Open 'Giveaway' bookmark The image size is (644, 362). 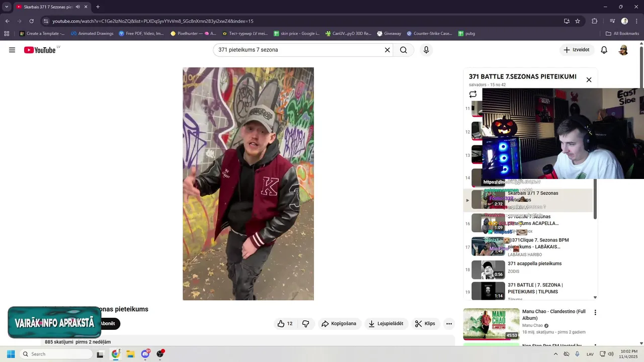[x=388, y=34]
